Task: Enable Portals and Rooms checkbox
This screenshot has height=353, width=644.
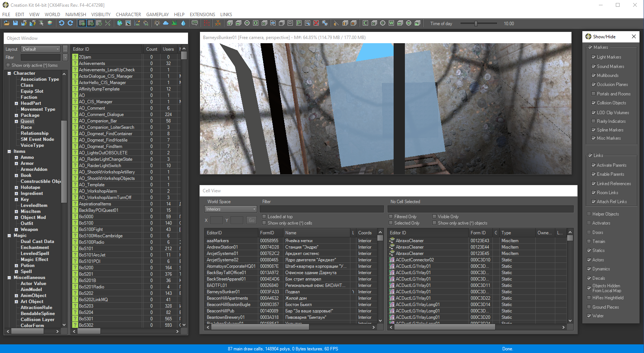Action: pyautogui.click(x=594, y=94)
